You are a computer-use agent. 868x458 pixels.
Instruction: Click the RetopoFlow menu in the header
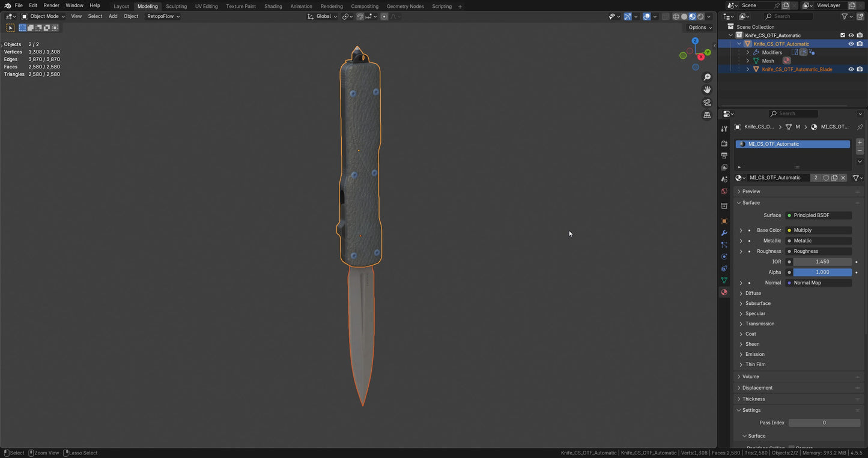tap(160, 16)
